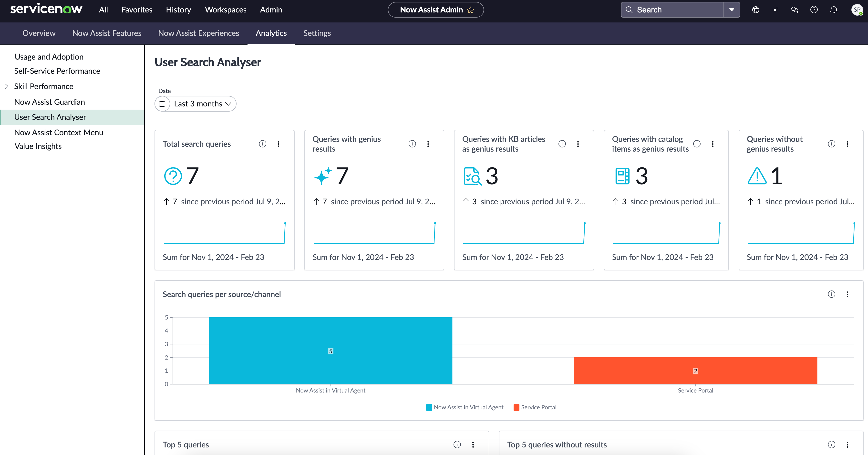
Task: Open the chat conversations icon in header
Action: (795, 10)
